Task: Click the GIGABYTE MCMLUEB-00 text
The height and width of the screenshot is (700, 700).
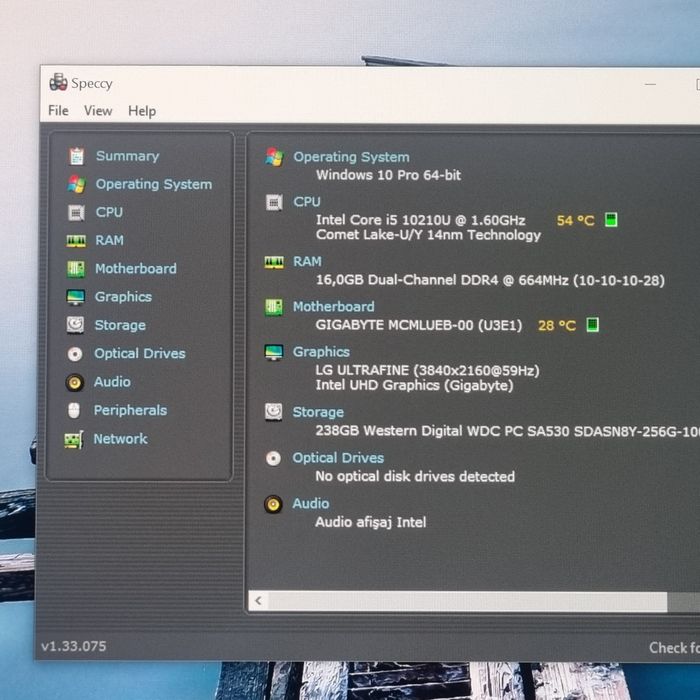Action: tap(419, 325)
